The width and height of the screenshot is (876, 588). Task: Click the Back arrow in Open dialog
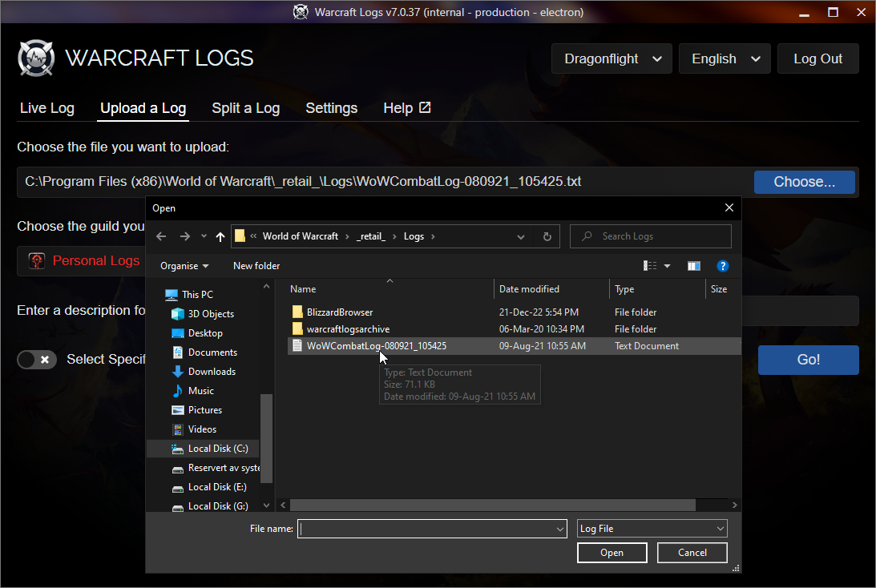pyautogui.click(x=161, y=236)
